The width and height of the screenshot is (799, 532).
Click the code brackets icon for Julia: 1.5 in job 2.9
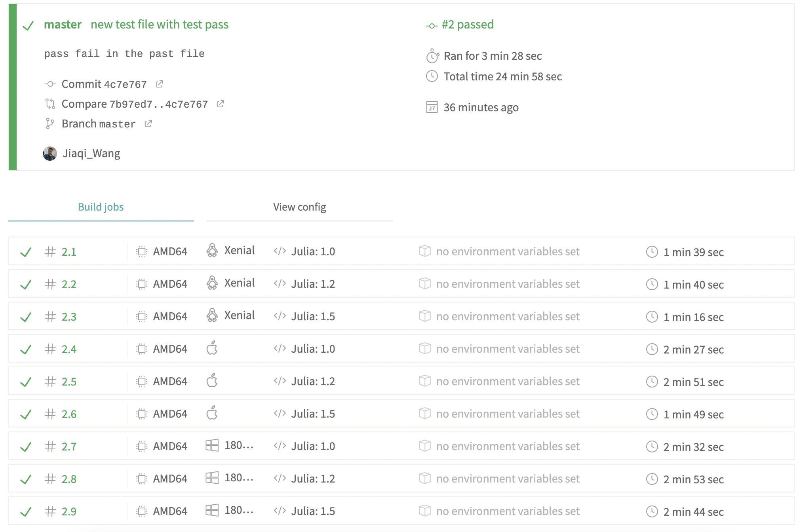(280, 511)
